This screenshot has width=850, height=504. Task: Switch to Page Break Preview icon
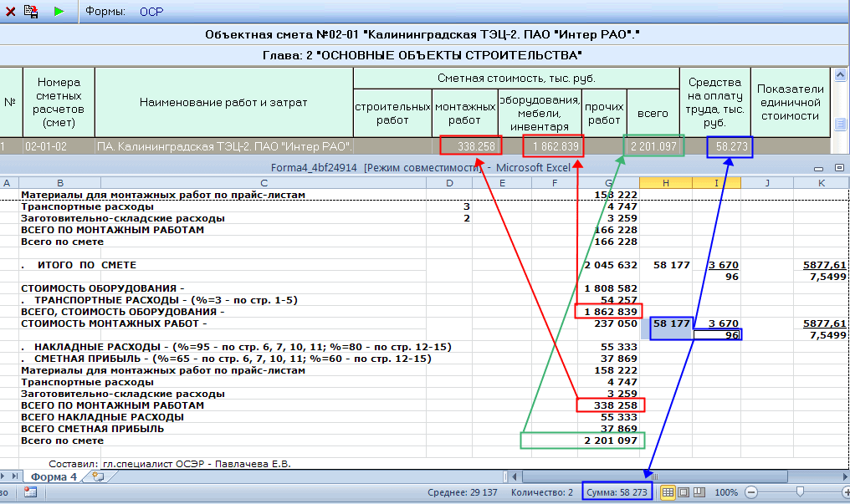point(699,492)
